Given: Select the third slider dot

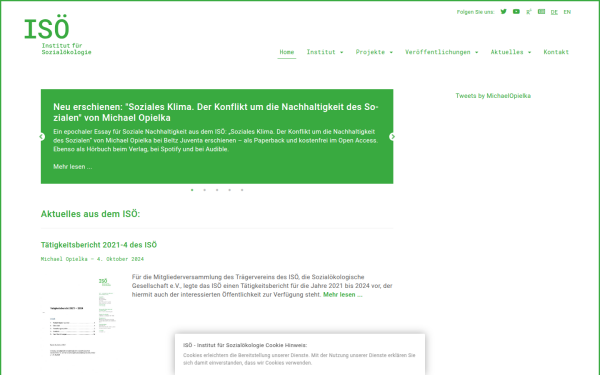Looking at the screenshot, I should pyautogui.click(x=217, y=190).
